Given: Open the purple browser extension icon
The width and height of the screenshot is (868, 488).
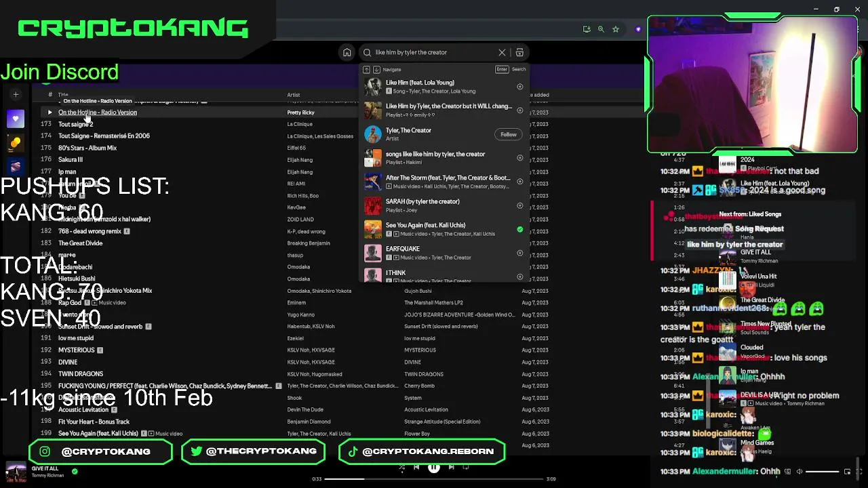Looking at the screenshot, I should tap(637, 29).
